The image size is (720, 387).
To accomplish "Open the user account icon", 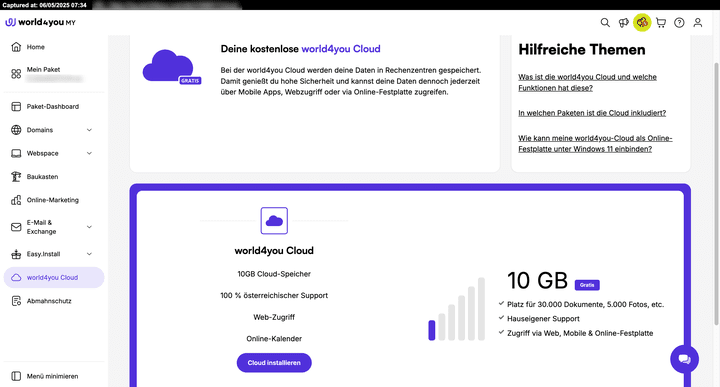I will [x=698, y=22].
